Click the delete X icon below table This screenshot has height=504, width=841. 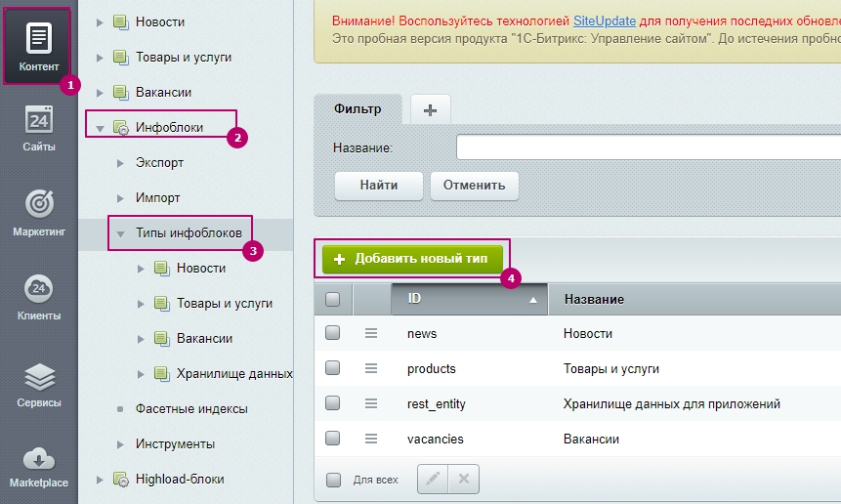464,479
